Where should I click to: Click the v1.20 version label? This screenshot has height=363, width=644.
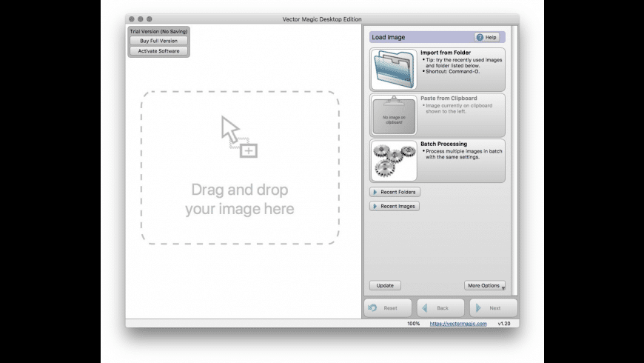[x=504, y=324]
